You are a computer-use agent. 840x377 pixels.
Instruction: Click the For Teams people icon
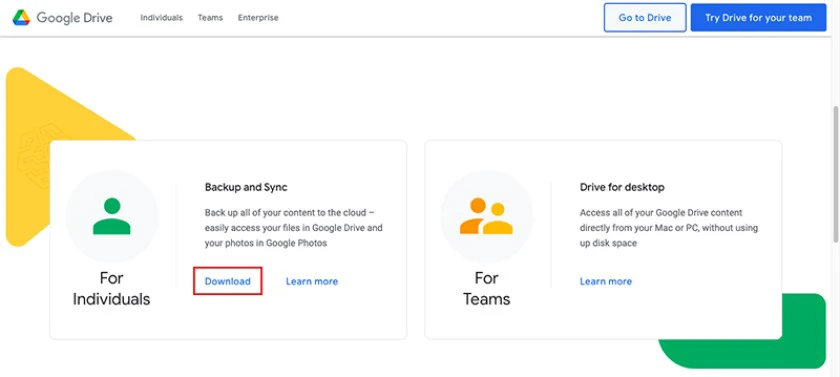[486, 216]
